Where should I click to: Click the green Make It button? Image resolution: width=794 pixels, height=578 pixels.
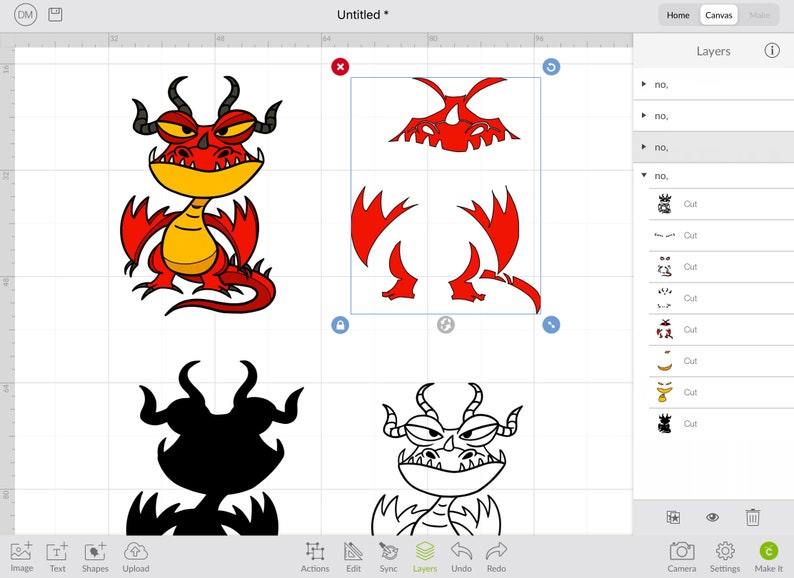point(769,557)
